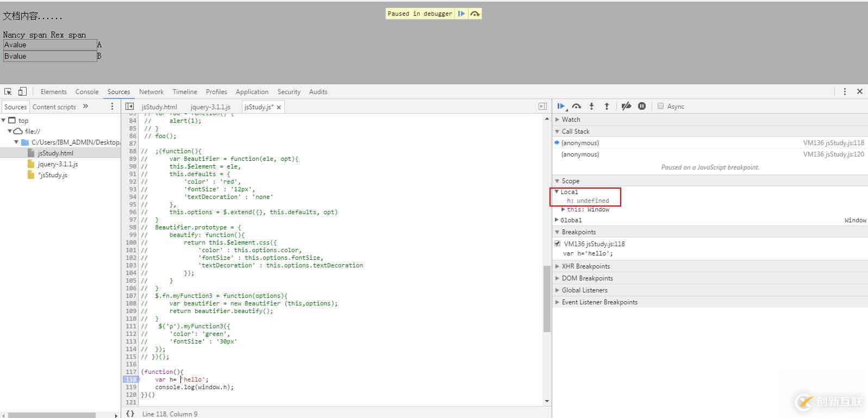Open the Profiles tab
Viewport: 868px width, 418px height.
tap(216, 92)
